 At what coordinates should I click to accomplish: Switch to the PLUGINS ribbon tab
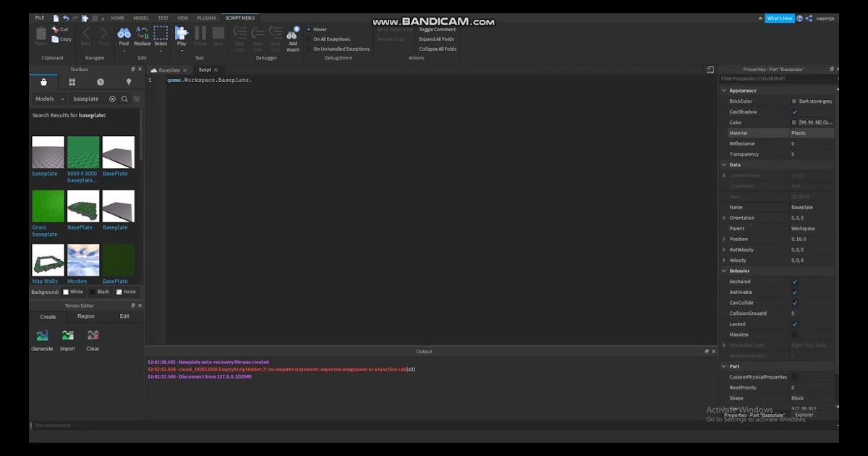tap(206, 17)
